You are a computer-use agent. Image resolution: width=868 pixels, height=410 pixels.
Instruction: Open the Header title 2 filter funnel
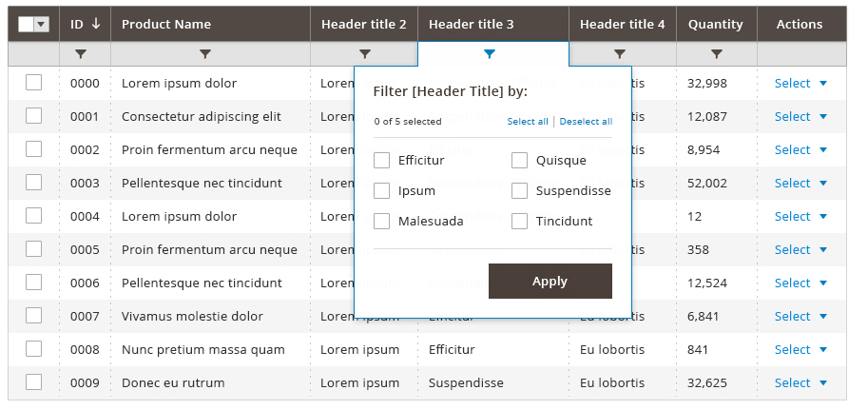coord(365,54)
